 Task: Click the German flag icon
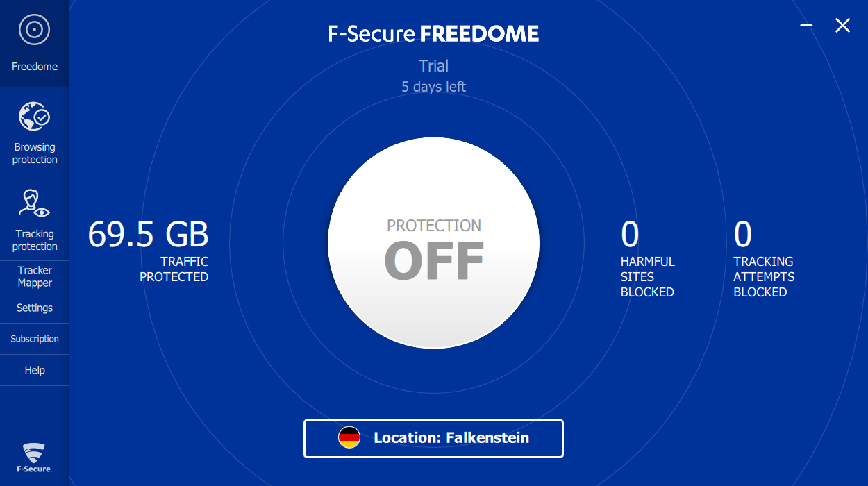tap(349, 437)
